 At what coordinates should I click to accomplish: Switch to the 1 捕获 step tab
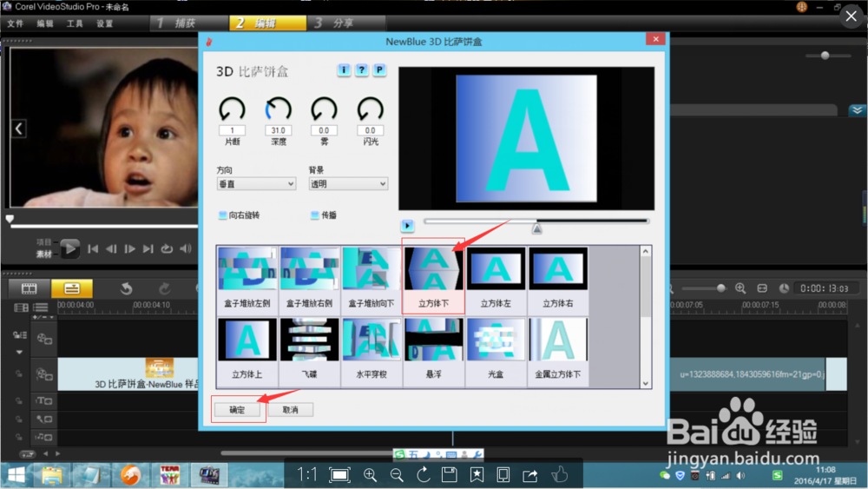pos(188,23)
